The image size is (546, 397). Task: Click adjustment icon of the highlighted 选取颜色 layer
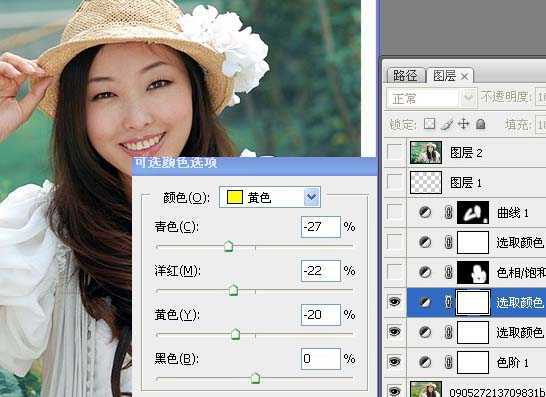point(424,302)
